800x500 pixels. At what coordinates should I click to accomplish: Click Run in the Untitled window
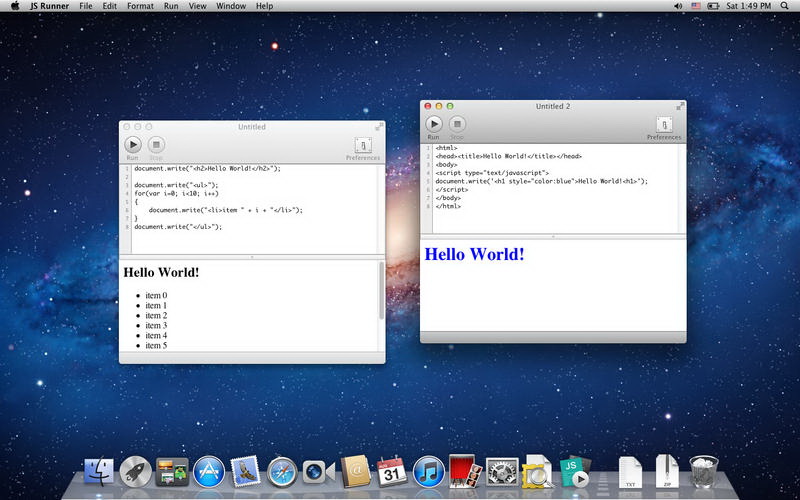[133, 145]
